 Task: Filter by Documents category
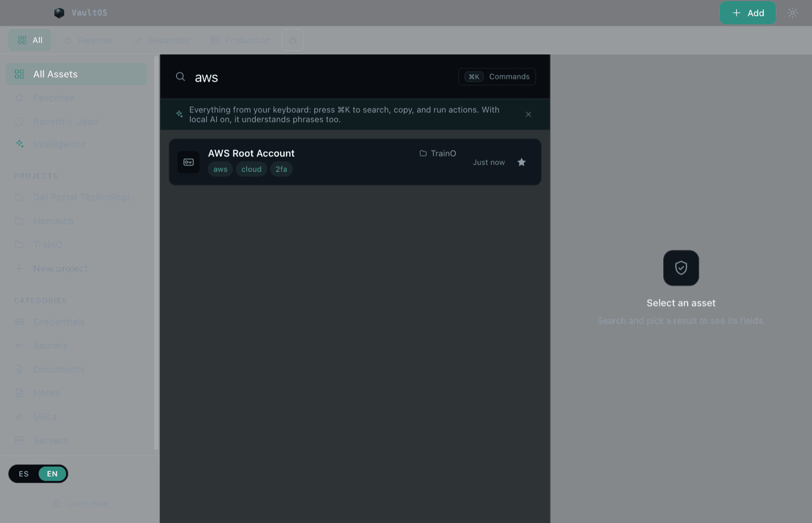pos(76,369)
